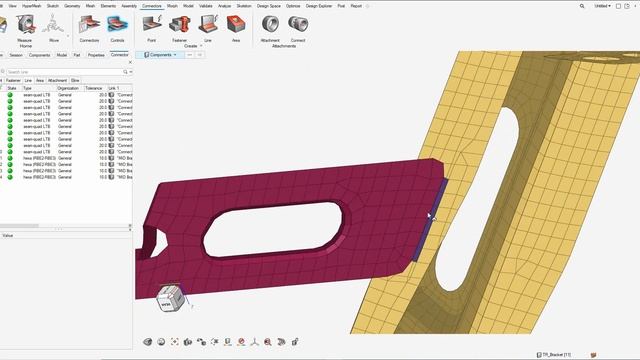Image resolution: width=640 pixels, height=360 pixels.
Task: Expand the Create group dropdown arrow
Action: click(201, 46)
